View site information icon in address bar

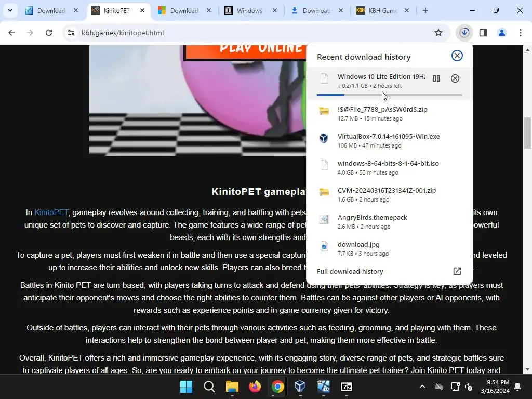pyautogui.click(x=71, y=33)
